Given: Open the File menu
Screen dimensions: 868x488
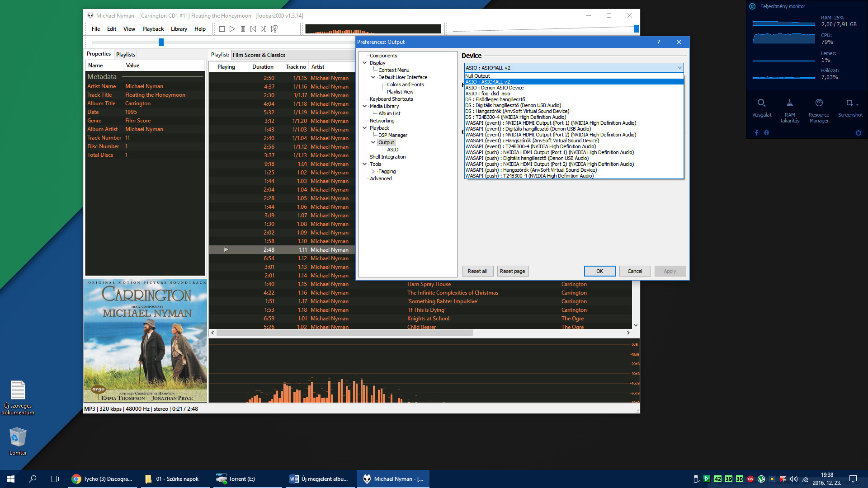Looking at the screenshot, I should [96, 29].
